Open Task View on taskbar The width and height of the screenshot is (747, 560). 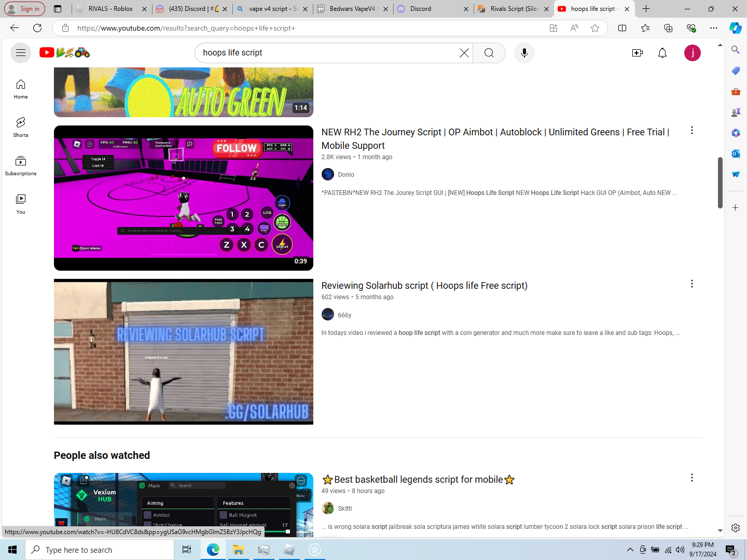pyautogui.click(x=187, y=550)
